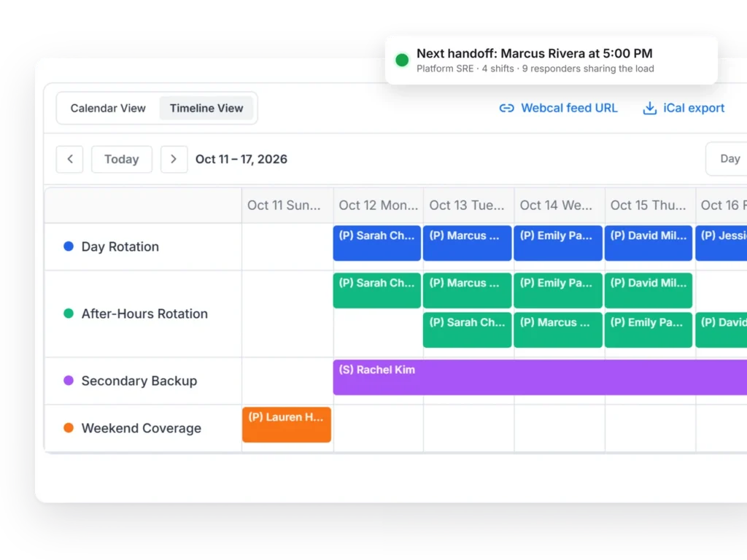
Task: Click the Oct 13 Tue column header
Action: click(x=468, y=205)
